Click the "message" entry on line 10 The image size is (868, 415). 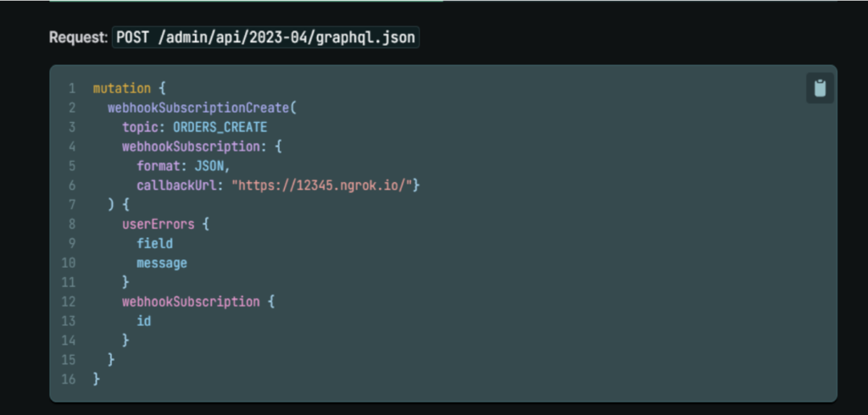(162, 263)
